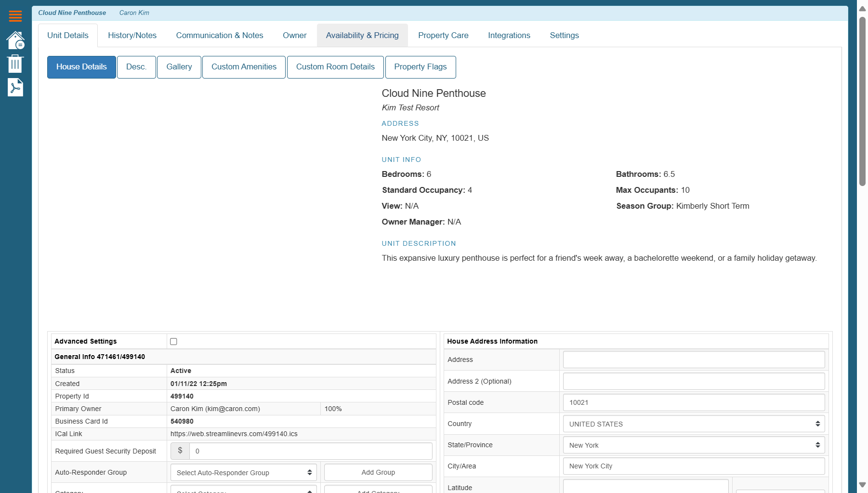Image resolution: width=868 pixels, height=493 pixels.
Task: Open the Availability & Pricing tab
Action: 362,35
